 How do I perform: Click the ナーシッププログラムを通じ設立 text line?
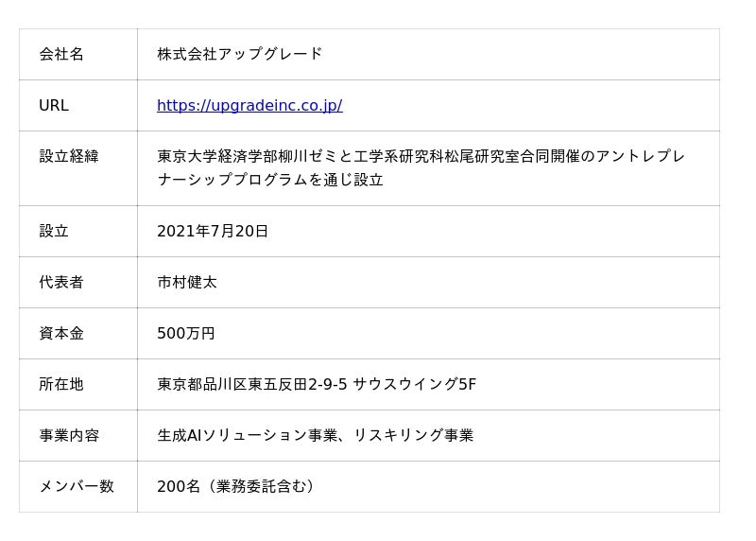click(270, 181)
